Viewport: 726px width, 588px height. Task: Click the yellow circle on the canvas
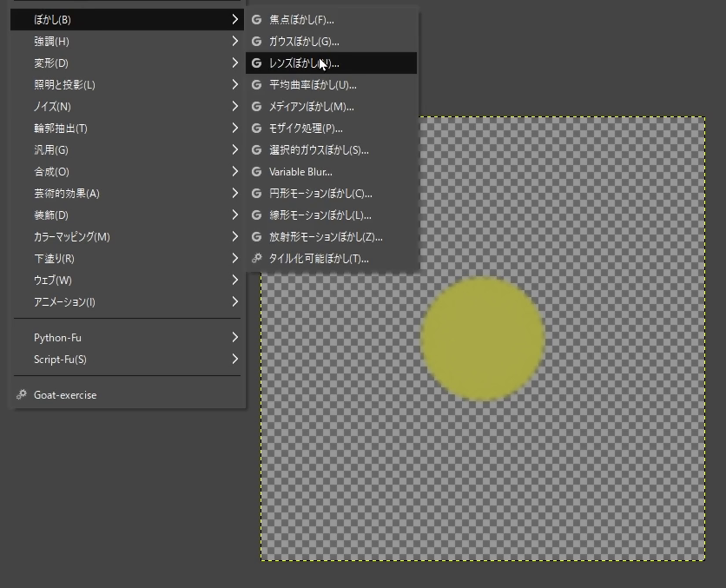tap(483, 339)
